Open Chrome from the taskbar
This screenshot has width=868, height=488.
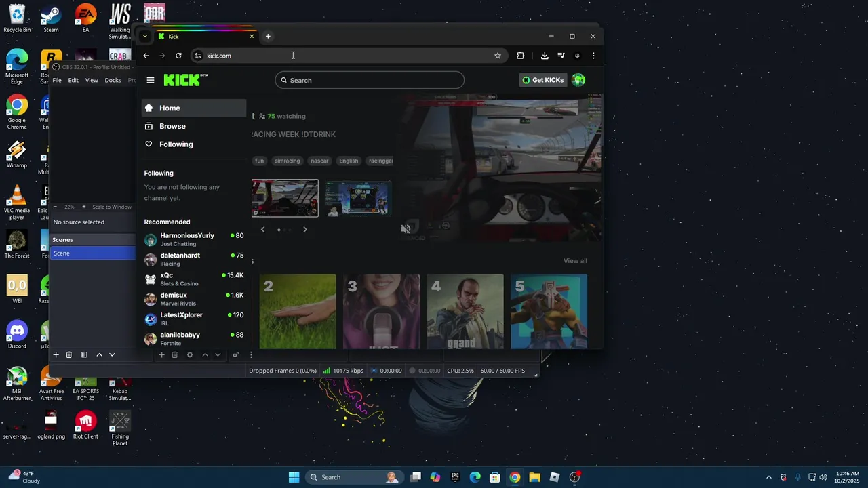pos(515,477)
